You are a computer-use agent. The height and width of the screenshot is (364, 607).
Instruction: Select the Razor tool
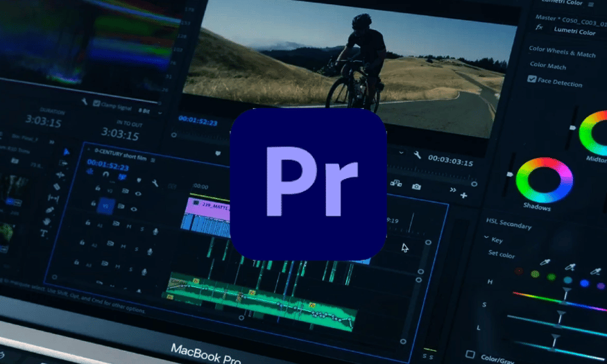click(x=56, y=187)
